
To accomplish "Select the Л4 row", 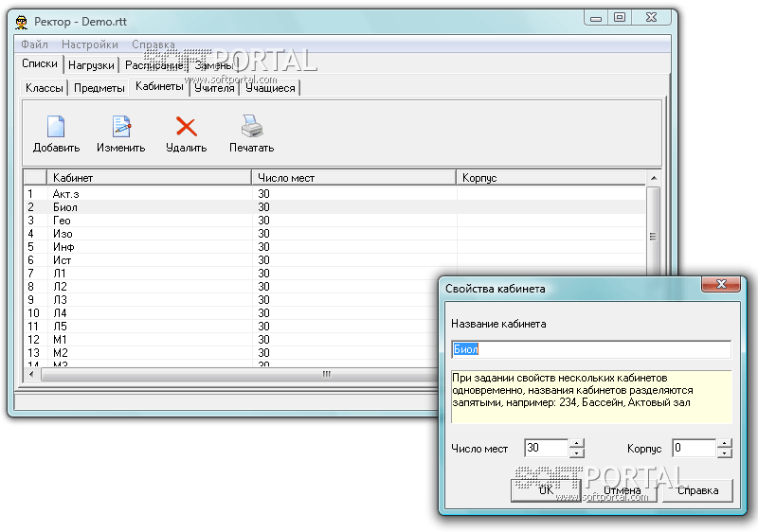I will (x=231, y=313).
